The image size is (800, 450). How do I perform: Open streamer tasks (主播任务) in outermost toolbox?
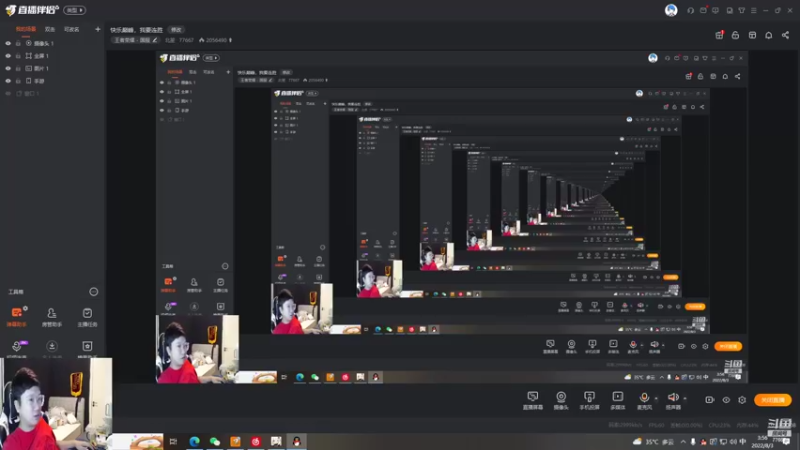click(x=87, y=317)
